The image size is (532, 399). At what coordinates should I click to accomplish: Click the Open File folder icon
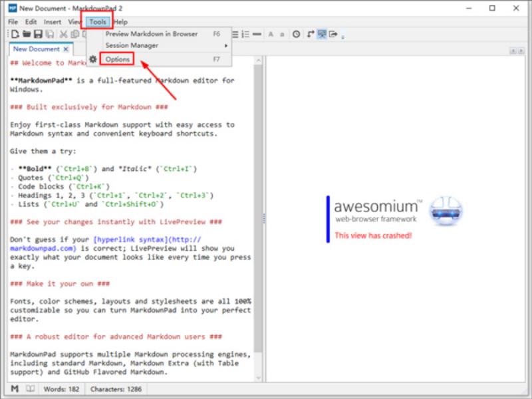click(x=27, y=34)
